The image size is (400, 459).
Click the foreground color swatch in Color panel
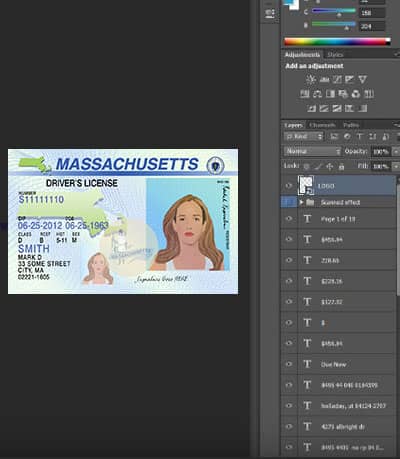pos(289,2)
